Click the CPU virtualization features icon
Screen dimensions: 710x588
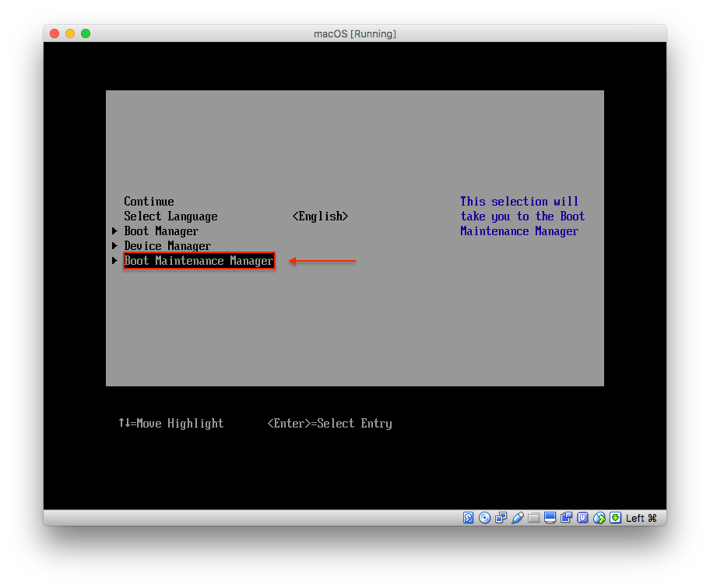tap(583, 518)
